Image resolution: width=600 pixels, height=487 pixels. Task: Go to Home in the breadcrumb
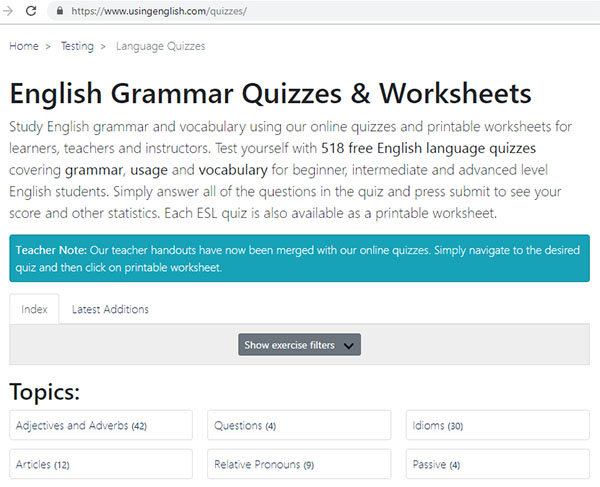24,46
